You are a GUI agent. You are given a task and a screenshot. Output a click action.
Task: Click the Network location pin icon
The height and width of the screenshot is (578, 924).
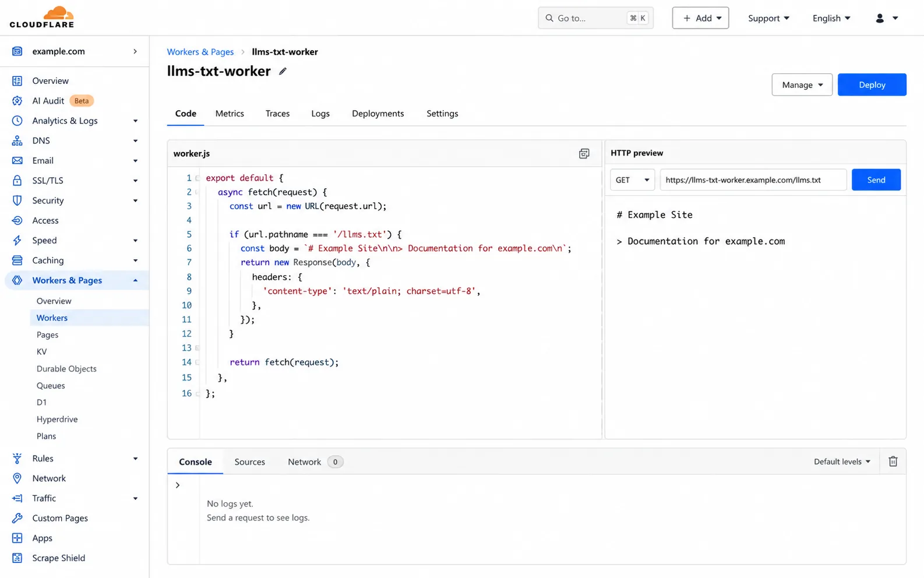click(x=17, y=478)
